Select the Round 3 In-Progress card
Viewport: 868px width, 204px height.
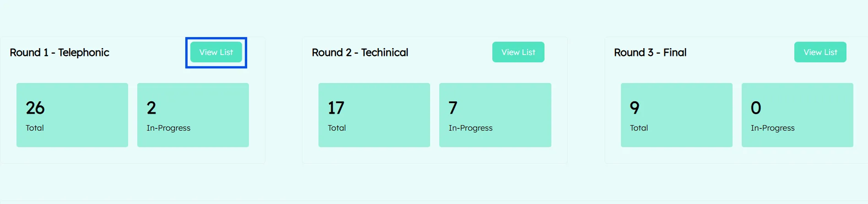(797, 115)
